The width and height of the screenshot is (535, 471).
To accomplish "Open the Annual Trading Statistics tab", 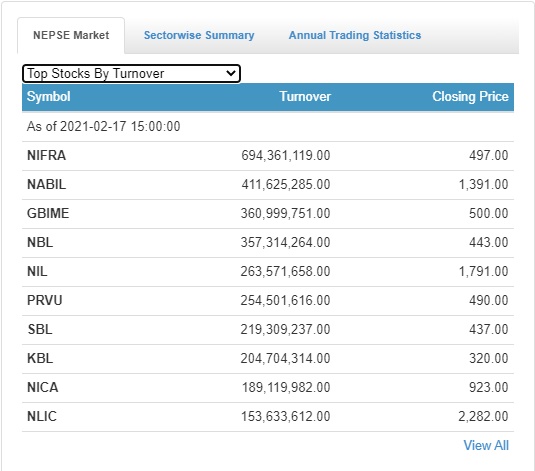I will 355,35.
